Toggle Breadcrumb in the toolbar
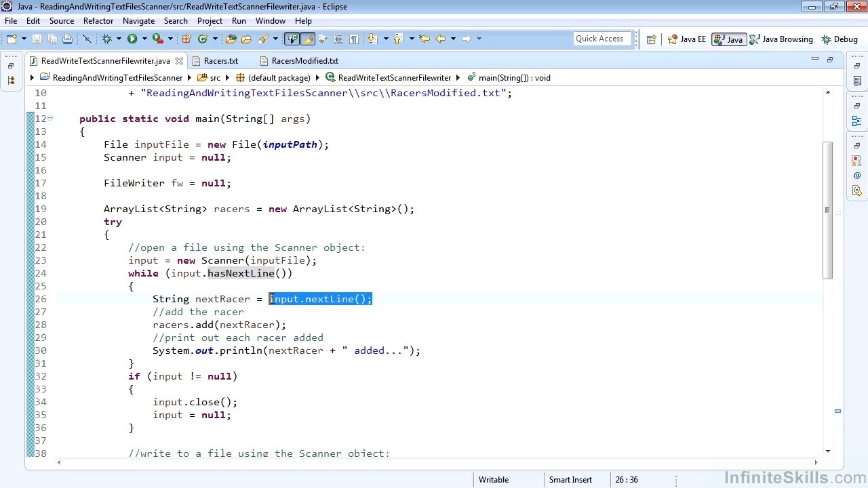Image resolution: width=868 pixels, height=488 pixels. tap(292, 39)
